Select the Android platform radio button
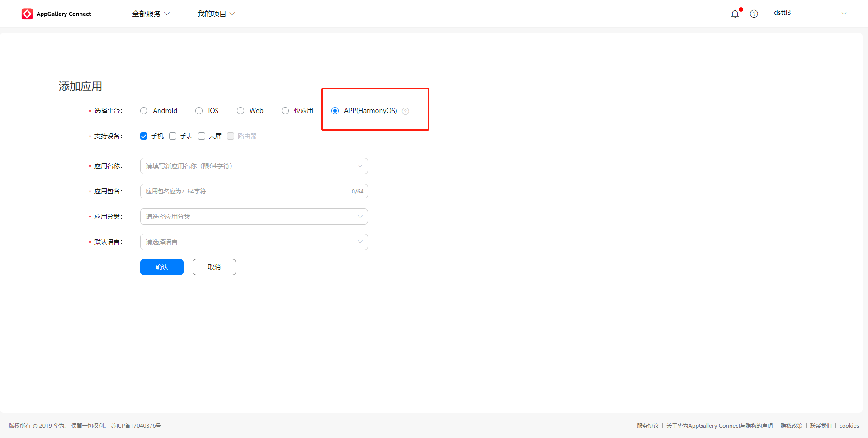 144,111
